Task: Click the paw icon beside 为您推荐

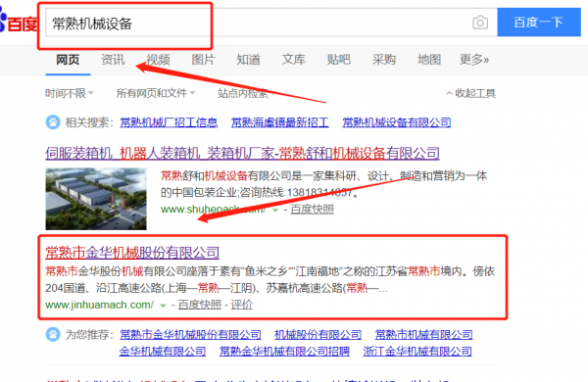Action: click(x=53, y=334)
